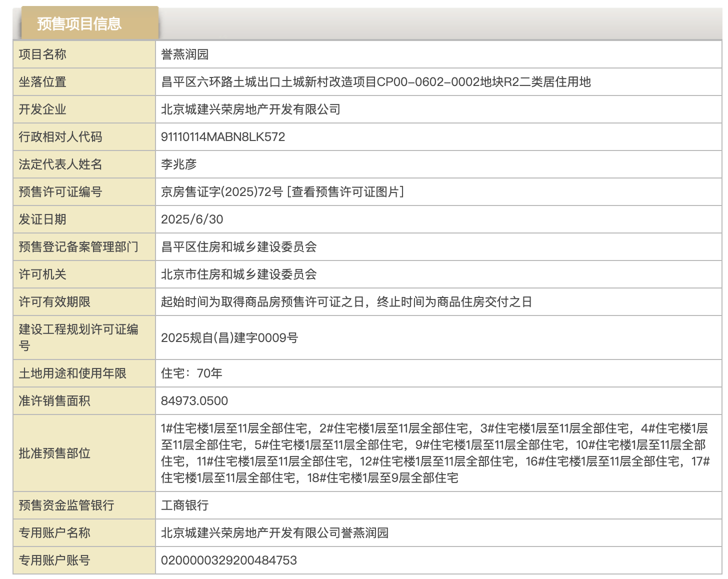Image resolution: width=728 pixels, height=579 pixels.
Task: Click the 专用账户名称 account name value
Action: pyautogui.click(x=274, y=533)
